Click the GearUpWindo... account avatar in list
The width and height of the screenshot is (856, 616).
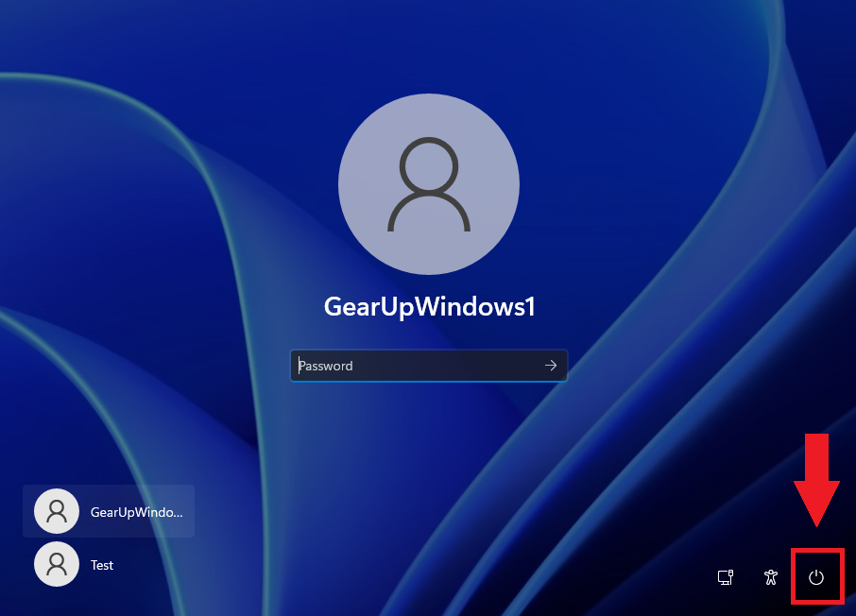(57, 511)
